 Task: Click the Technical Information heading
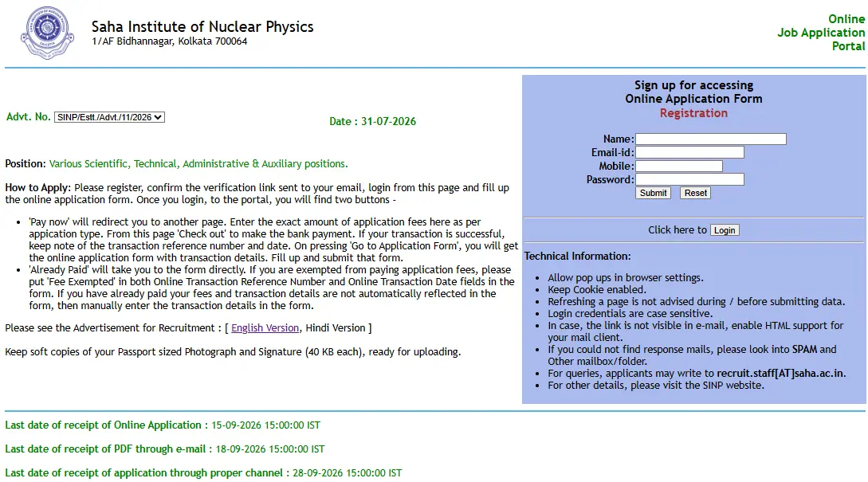(577, 257)
